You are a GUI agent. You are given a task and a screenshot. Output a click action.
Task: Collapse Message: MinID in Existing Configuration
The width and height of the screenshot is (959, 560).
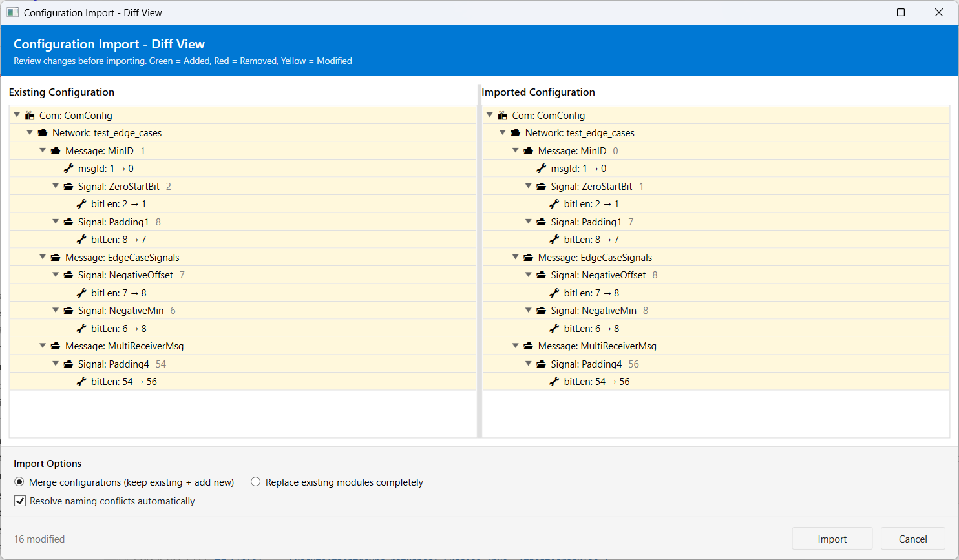pos(43,150)
